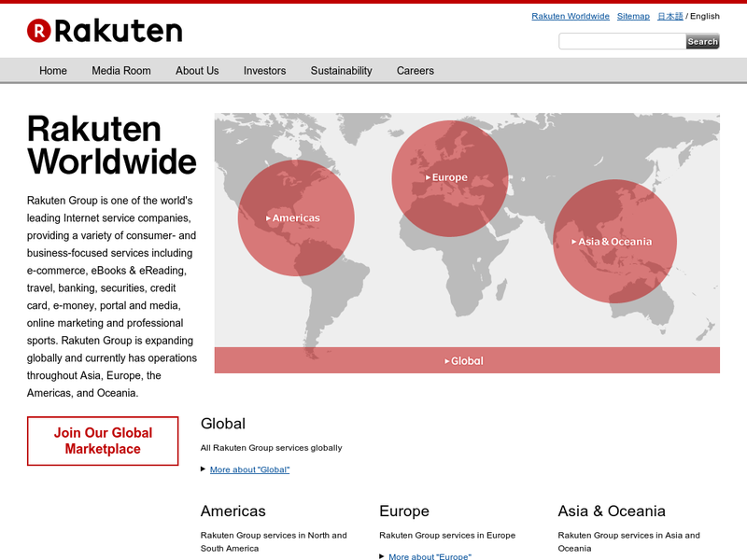
Task: Click the Global bar below the map
Action: pos(466,360)
